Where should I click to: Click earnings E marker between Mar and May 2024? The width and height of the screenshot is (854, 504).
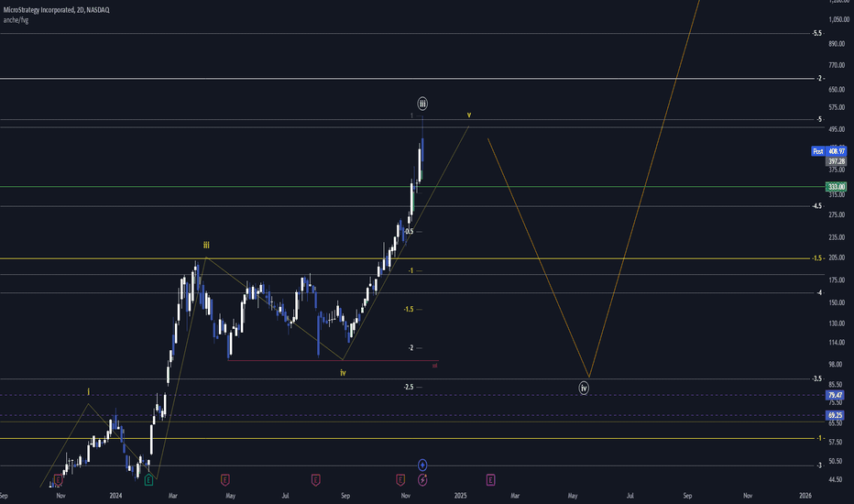coord(224,480)
